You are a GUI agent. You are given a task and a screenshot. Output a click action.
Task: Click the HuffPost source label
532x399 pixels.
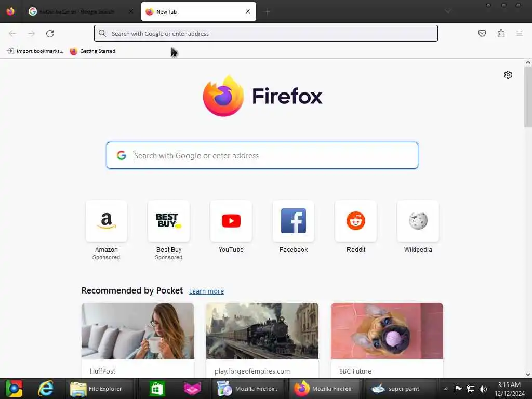tap(102, 371)
